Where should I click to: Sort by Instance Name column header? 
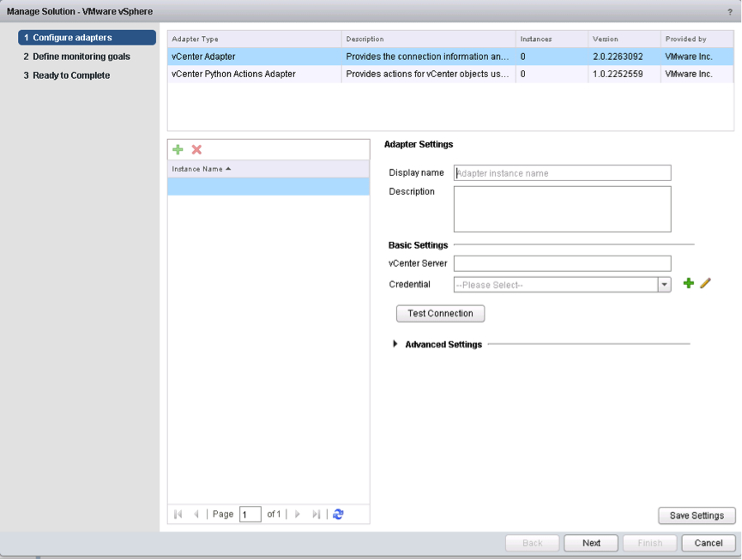pyautogui.click(x=202, y=169)
